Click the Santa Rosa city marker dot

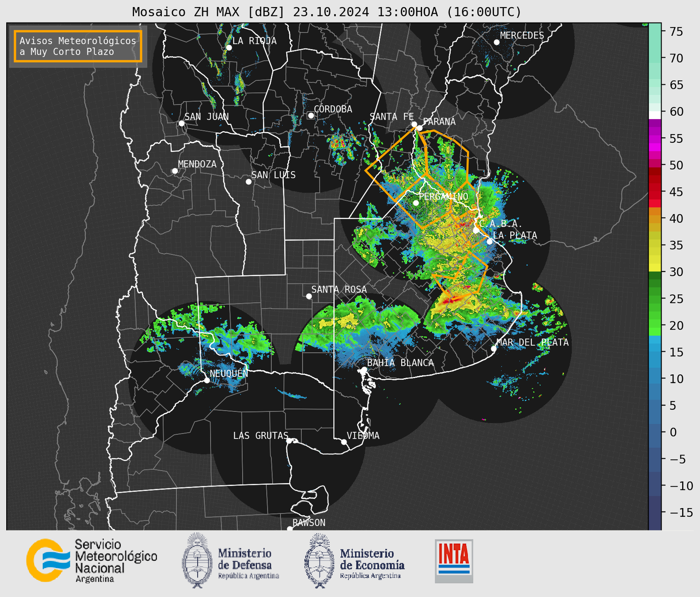[309, 296]
